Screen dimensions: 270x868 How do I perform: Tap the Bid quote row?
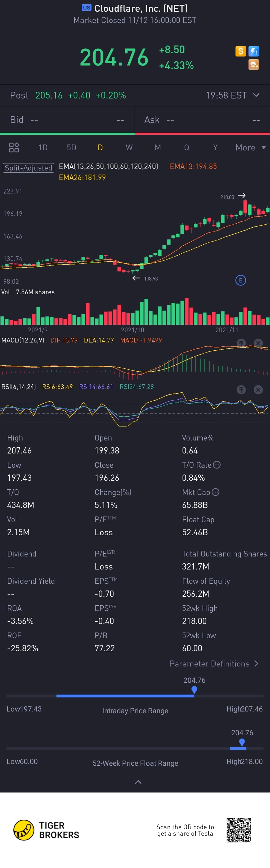click(x=67, y=120)
